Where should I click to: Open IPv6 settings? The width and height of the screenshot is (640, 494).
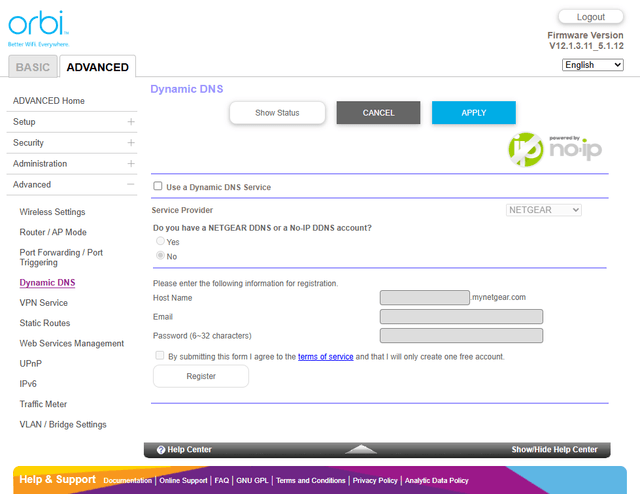(x=28, y=384)
